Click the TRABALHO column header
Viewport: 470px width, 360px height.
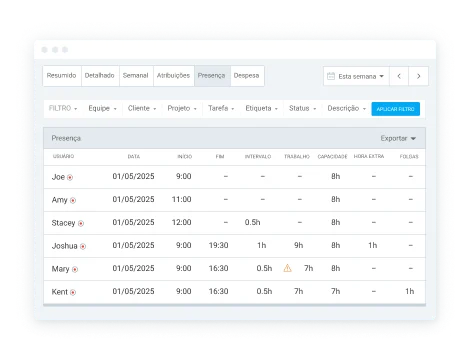[297, 156]
